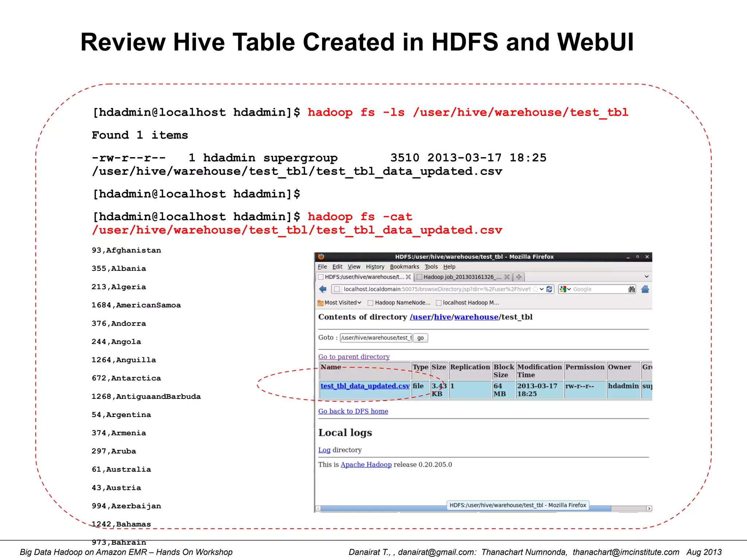Open the Help menu
Screen dimensions: 747x560
pyautogui.click(x=449, y=267)
